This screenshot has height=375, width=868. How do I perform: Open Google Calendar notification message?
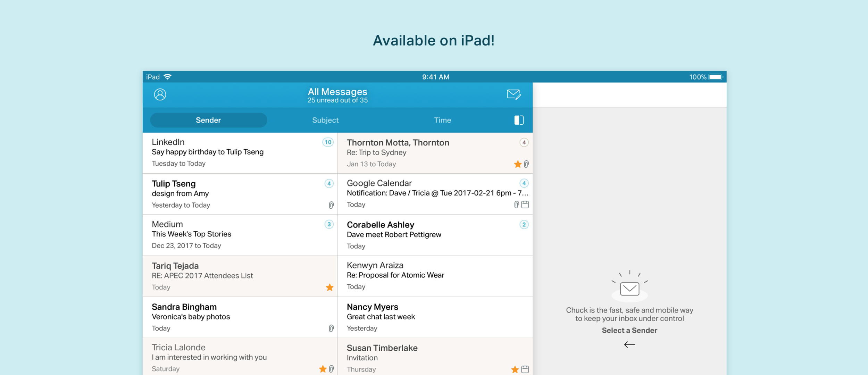coord(435,194)
